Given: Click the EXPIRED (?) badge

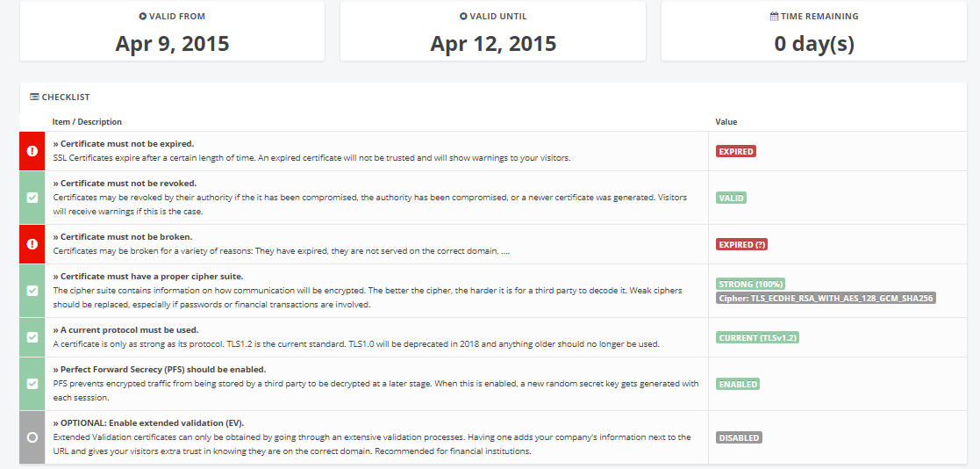Looking at the screenshot, I should [x=741, y=244].
